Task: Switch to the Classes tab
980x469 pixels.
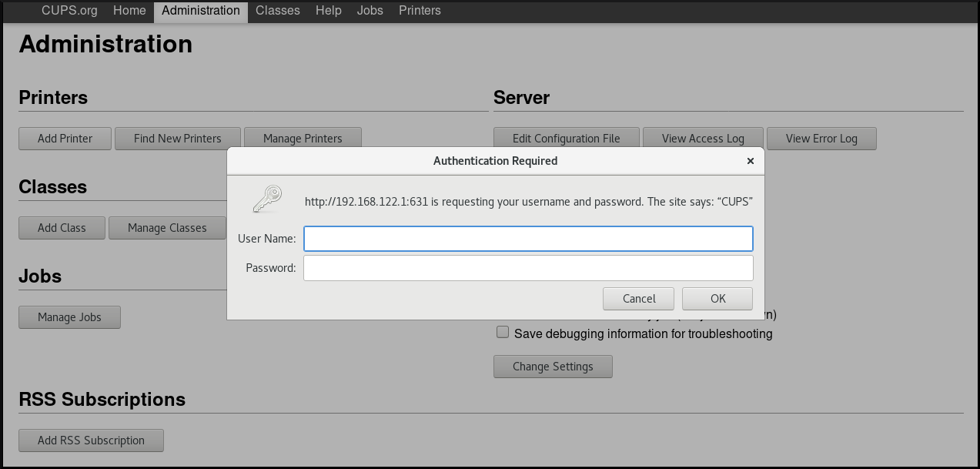Action: point(278,11)
